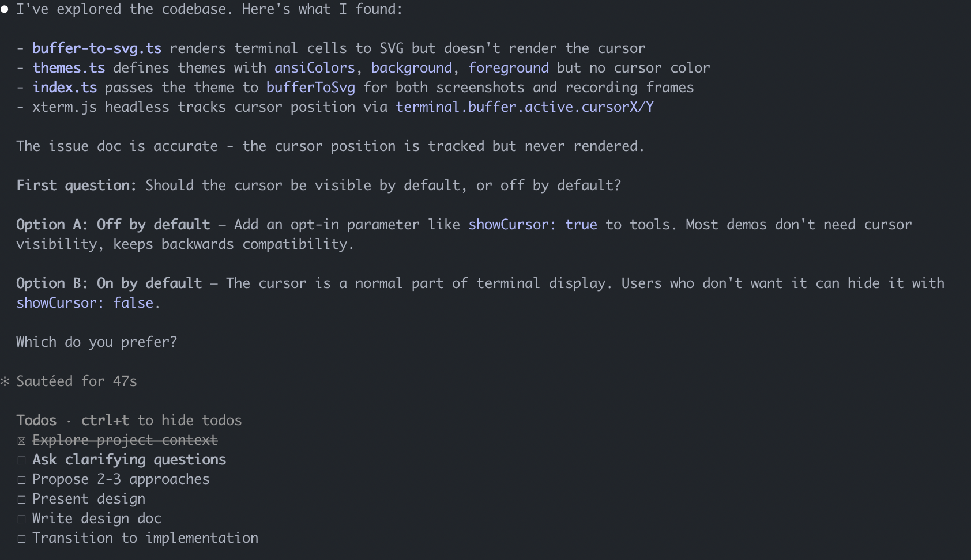971x560 pixels.
Task: Click terminal.buffer.active.cursorX/Y code reference
Action: [x=524, y=107]
